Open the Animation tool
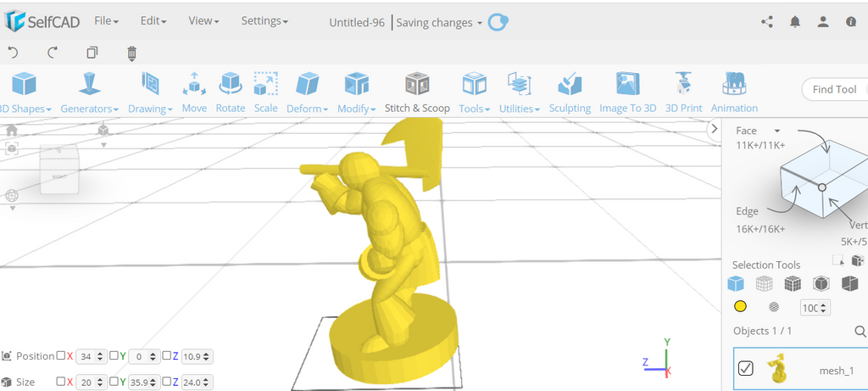 pos(734,92)
